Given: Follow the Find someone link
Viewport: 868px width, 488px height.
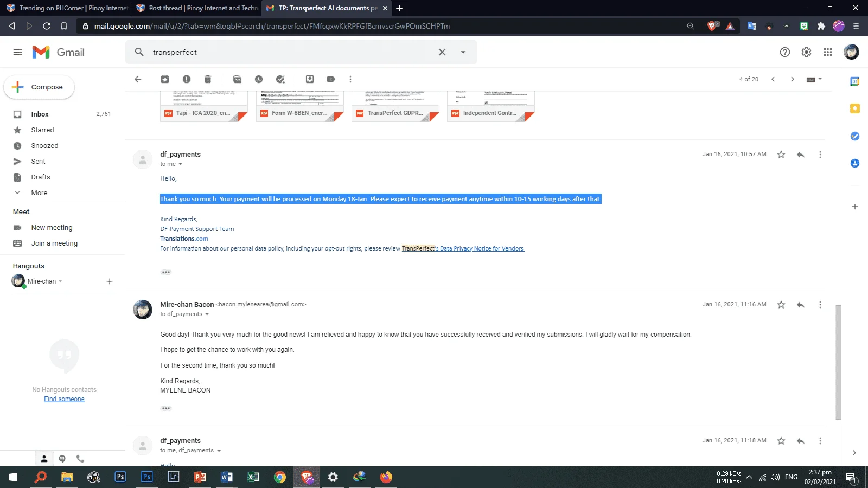Looking at the screenshot, I should [x=64, y=399].
